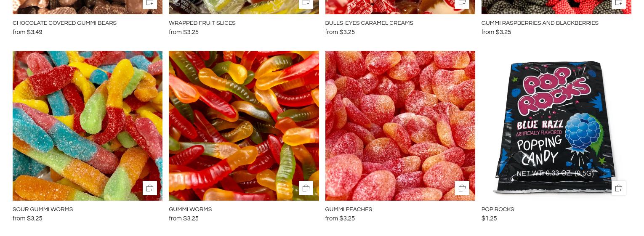Select the Gummi Worms product photo

pyautogui.click(x=244, y=126)
